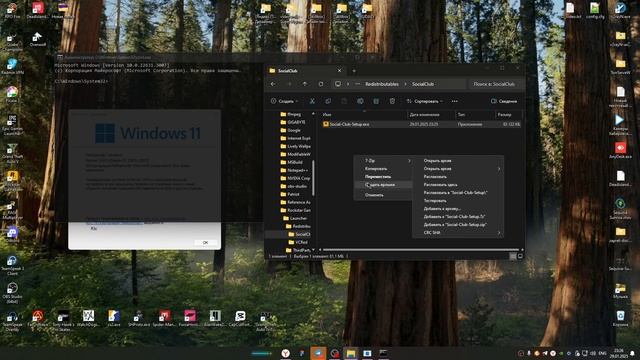
Task: Open the obs-studio folder in the tree
Action: click(x=294, y=186)
